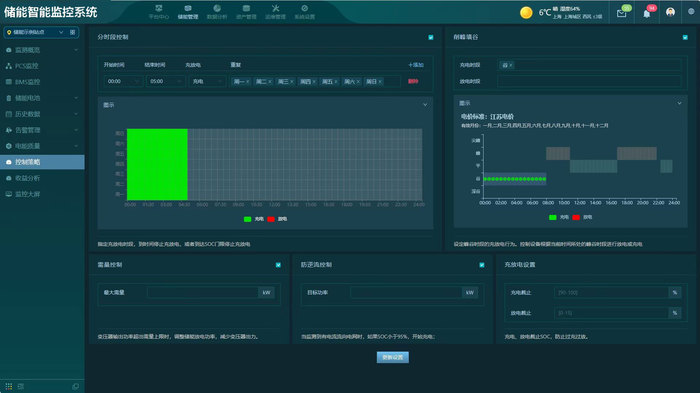Open the notification bell with red badge
This screenshot has width=700, height=393.
[646, 13]
